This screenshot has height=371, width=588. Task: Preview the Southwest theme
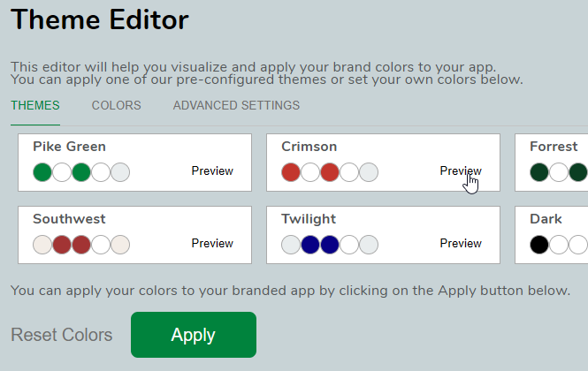point(212,244)
